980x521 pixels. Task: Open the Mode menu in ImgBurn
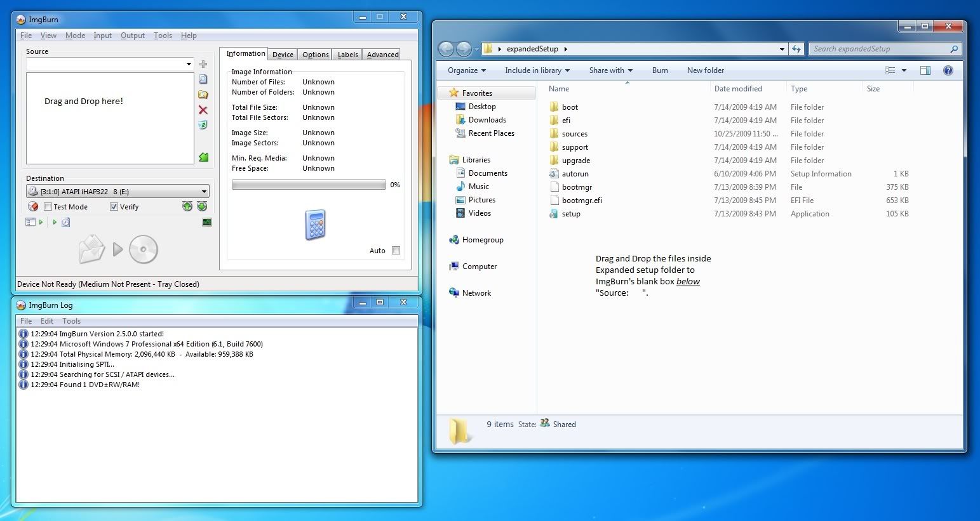(x=75, y=36)
